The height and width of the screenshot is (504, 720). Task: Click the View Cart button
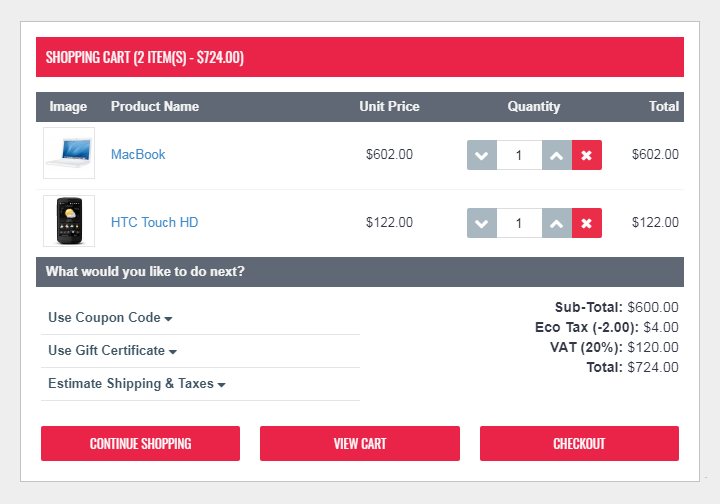(360, 443)
